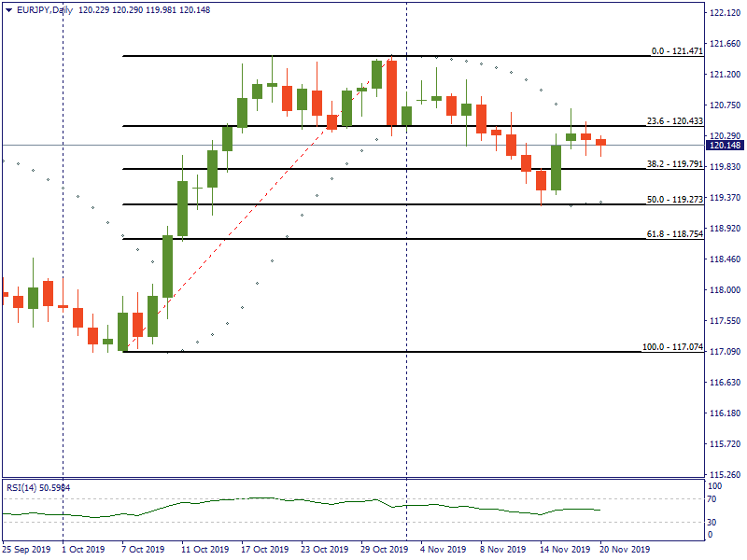Click the 14 Nov 2019 date label
The height and width of the screenshot is (560, 747).
[x=564, y=550]
